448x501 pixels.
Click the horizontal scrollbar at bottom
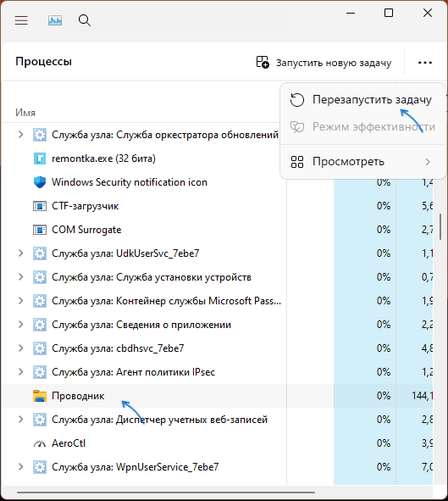coord(166,493)
